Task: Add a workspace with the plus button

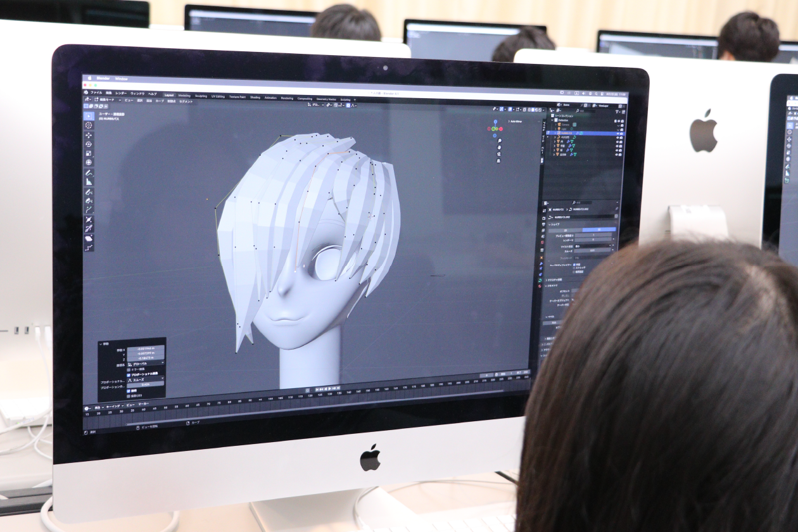Action: click(x=355, y=99)
